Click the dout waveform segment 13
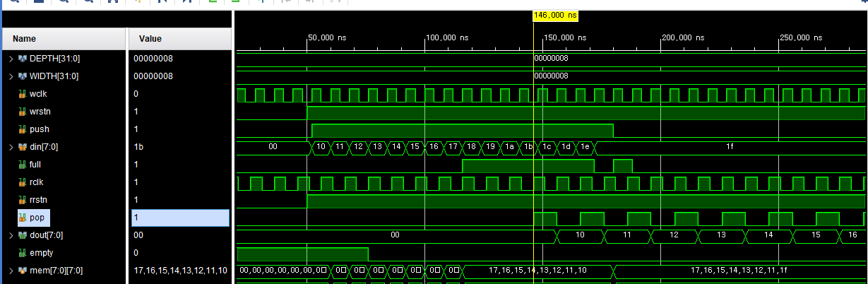The height and width of the screenshot is (284, 868). coord(721,235)
